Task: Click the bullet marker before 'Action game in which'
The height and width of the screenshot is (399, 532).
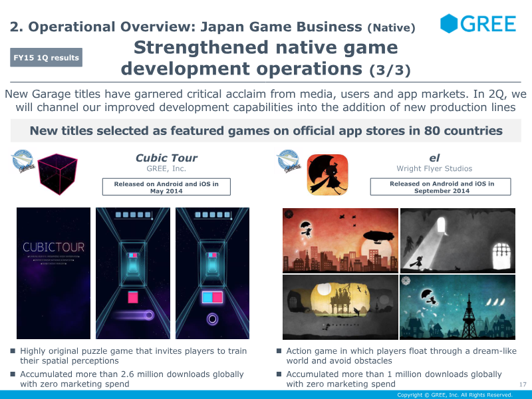Action: click(x=279, y=351)
